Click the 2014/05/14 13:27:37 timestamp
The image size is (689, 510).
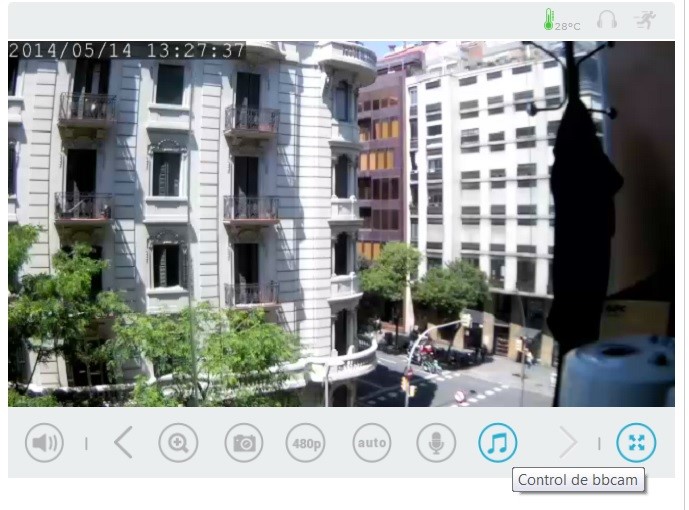click(127, 51)
